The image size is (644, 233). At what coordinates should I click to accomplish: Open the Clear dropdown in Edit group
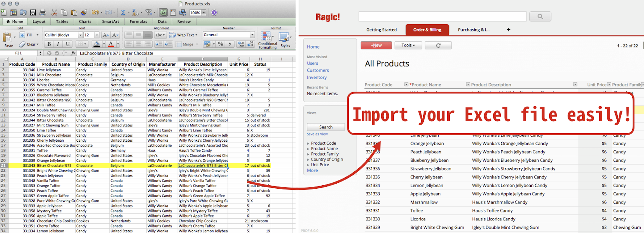point(37,44)
